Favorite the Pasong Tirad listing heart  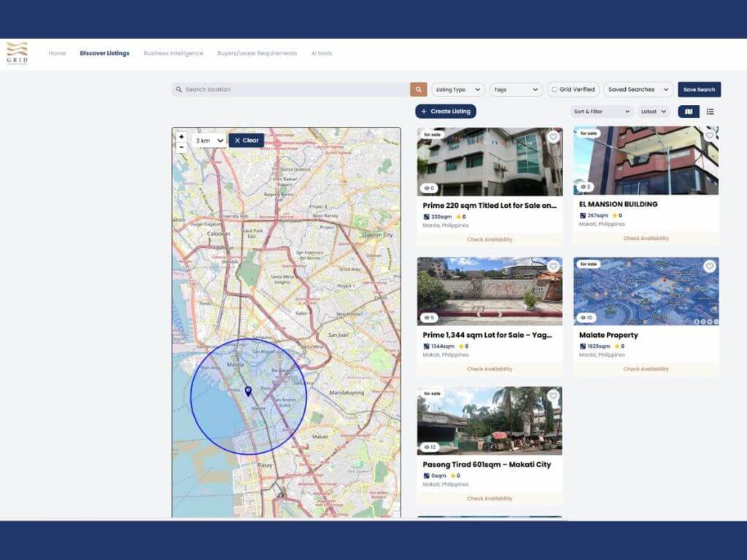(x=554, y=396)
